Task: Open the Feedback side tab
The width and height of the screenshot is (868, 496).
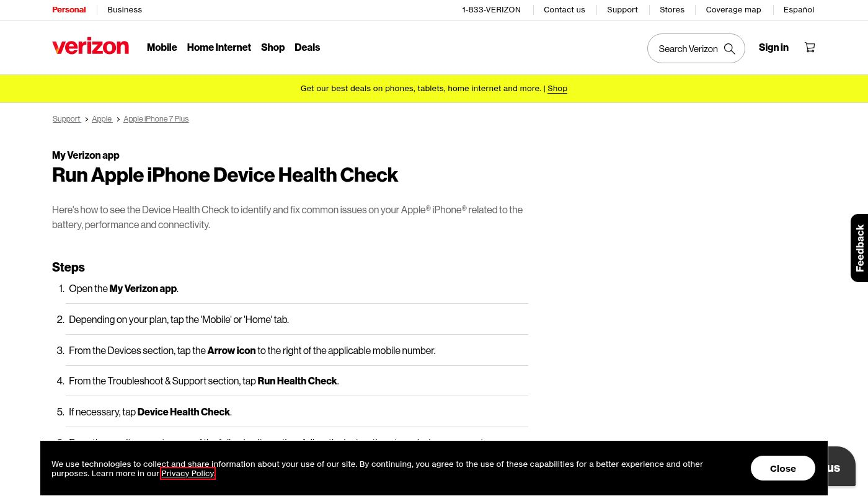Action: click(x=859, y=248)
